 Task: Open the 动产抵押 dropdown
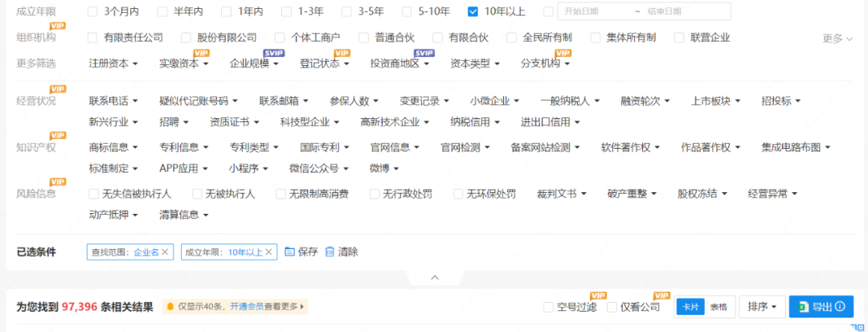click(x=113, y=215)
